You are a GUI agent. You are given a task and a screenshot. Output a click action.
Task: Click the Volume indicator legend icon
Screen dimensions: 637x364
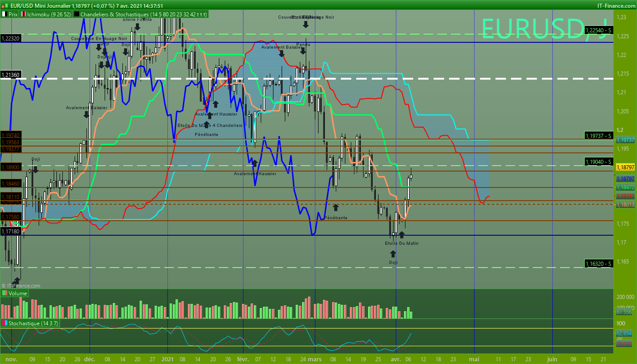[x=5, y=293]
